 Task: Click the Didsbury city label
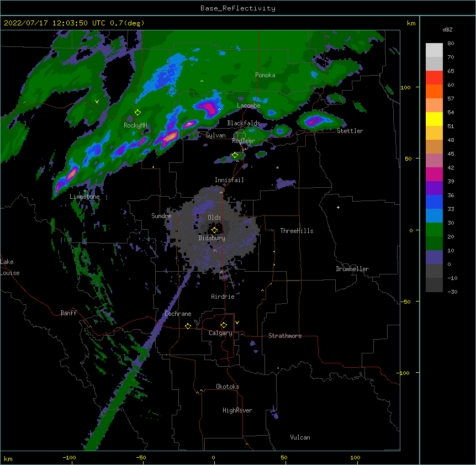(x=212, y=238)
